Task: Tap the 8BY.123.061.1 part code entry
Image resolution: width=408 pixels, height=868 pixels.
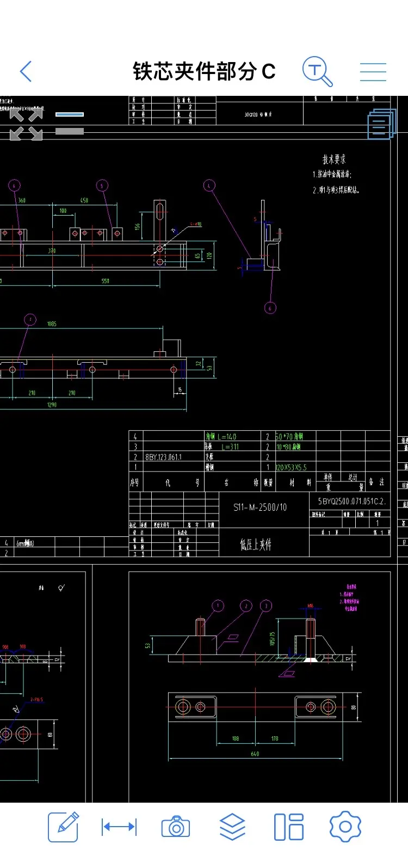Action: click(x=163, y=457)
